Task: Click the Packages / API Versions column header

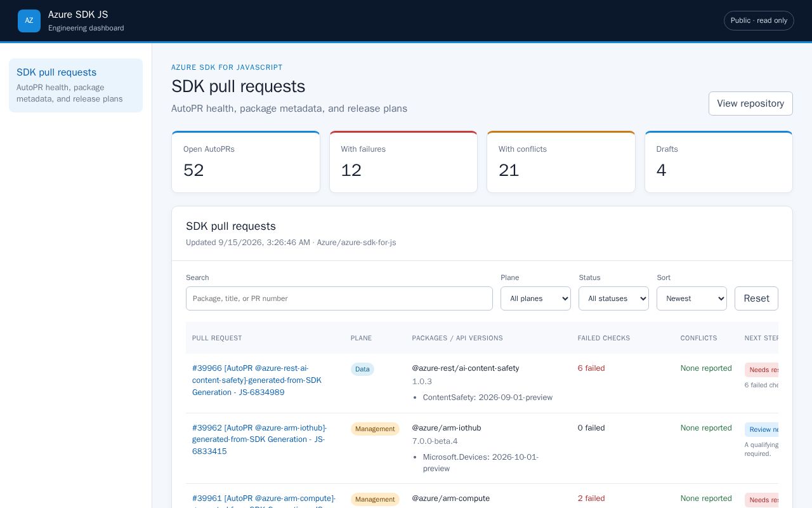Action: (x=457, y=338)
